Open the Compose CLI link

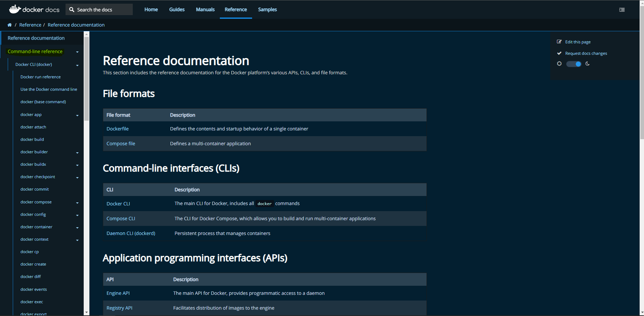click(121, 219)
